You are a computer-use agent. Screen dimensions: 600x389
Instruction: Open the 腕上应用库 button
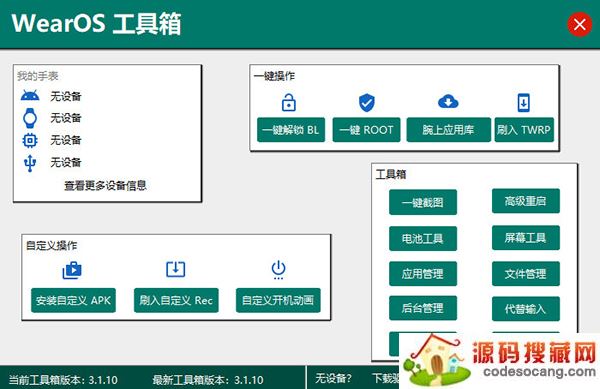[448, 130]
